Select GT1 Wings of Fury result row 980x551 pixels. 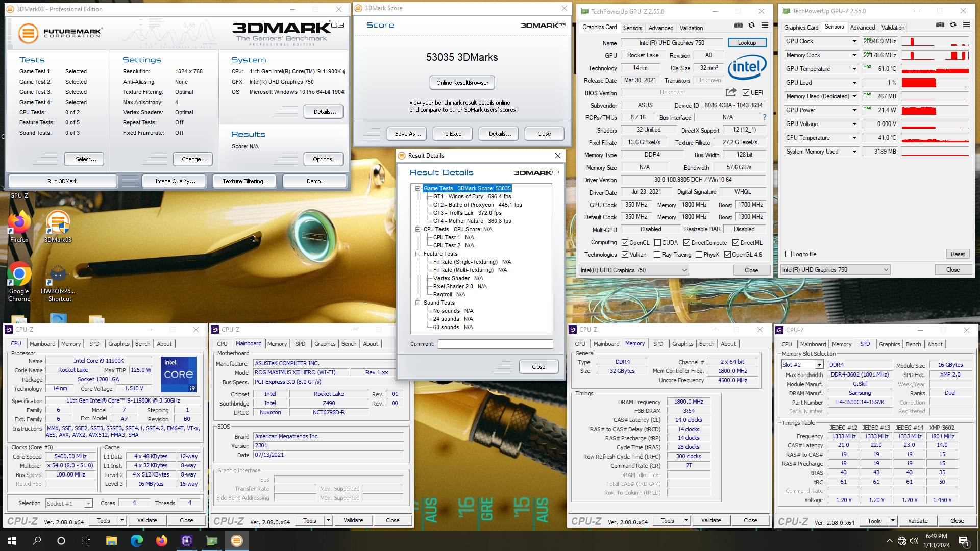click(472, 196)
